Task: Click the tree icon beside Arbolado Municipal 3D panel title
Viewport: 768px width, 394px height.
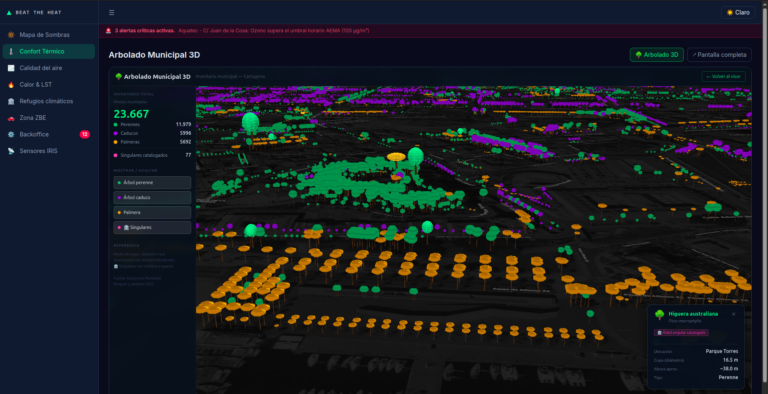Action: pos(118,76)
